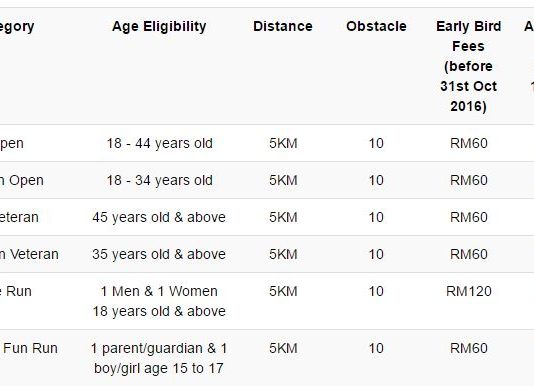
Task: Click the parent/guardian eligibility cell
Action: click(159, 358)
